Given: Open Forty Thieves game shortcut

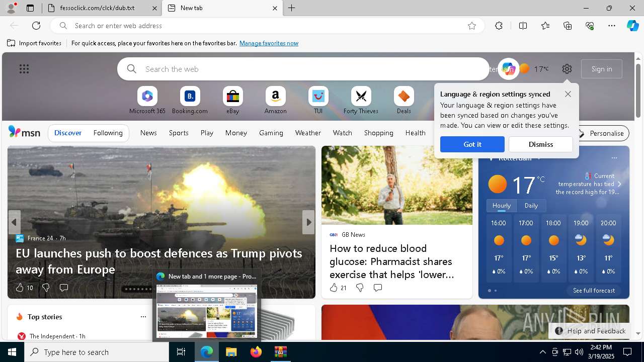Looking at the screenshot, I should point(361,100).
